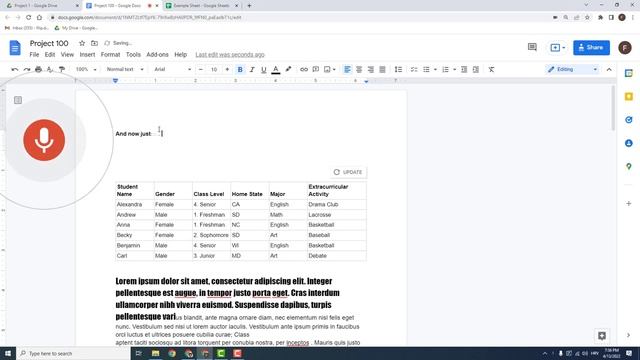
Task: Click the red voice typing microphone
Action: [44, 140]
